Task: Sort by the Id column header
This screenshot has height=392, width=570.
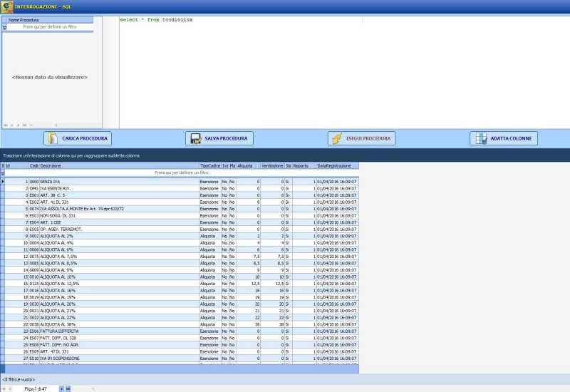Action: (16, 166)
